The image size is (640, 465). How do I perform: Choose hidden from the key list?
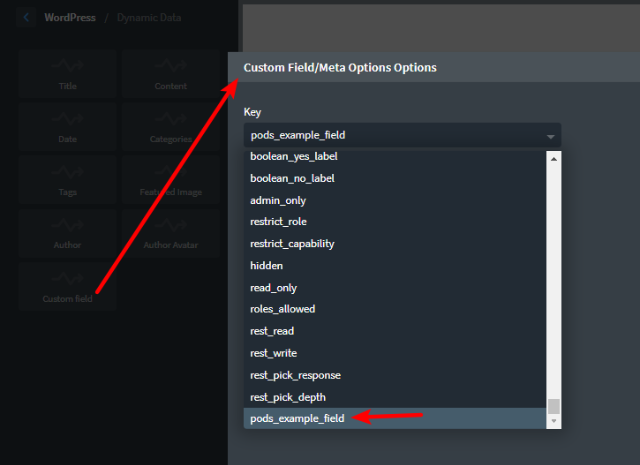pos(395,266)
